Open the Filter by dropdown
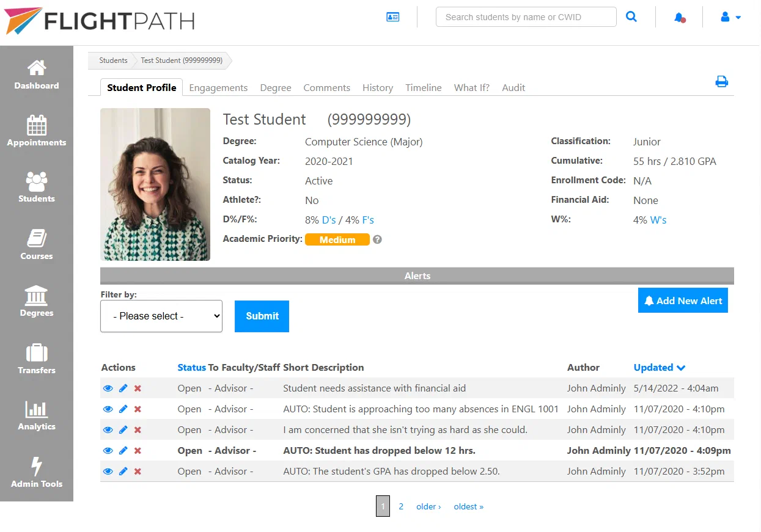 161,316
